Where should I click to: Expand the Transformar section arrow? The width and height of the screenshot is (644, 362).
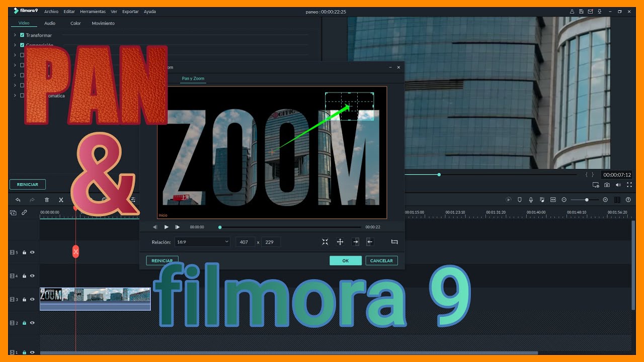[x=15, y=35]
